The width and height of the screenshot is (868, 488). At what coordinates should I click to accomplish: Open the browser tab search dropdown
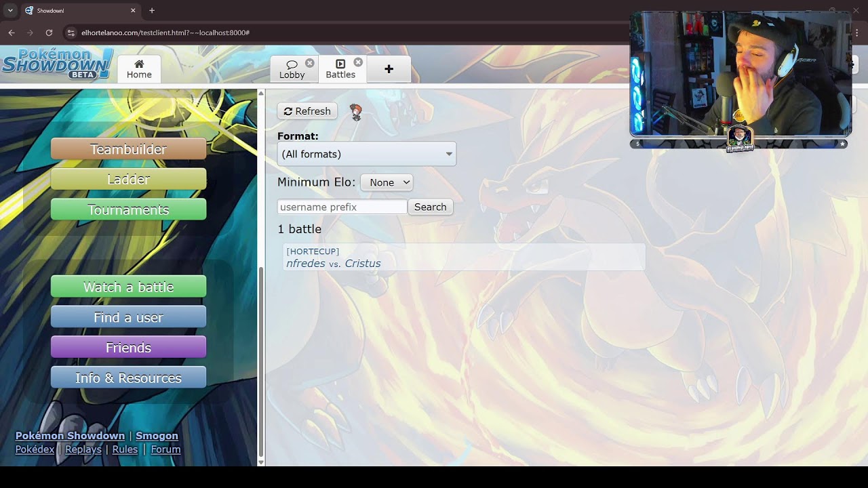(x=10, y=10)
